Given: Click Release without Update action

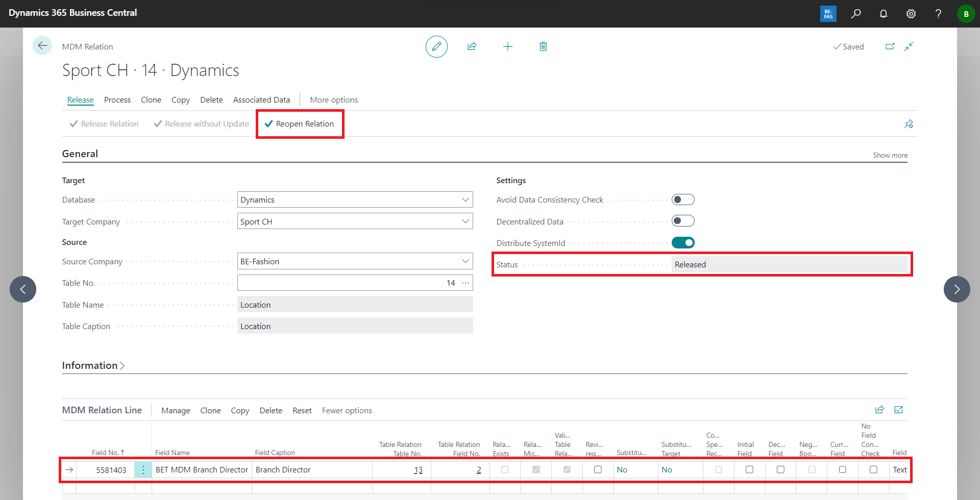Looking at the screenshot, I should tap(202, 124).
